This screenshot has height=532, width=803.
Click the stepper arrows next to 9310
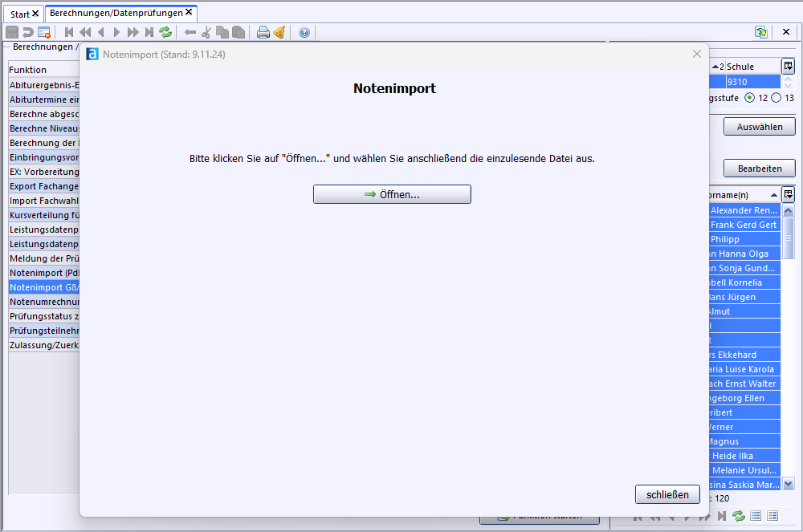pos(789,82)
